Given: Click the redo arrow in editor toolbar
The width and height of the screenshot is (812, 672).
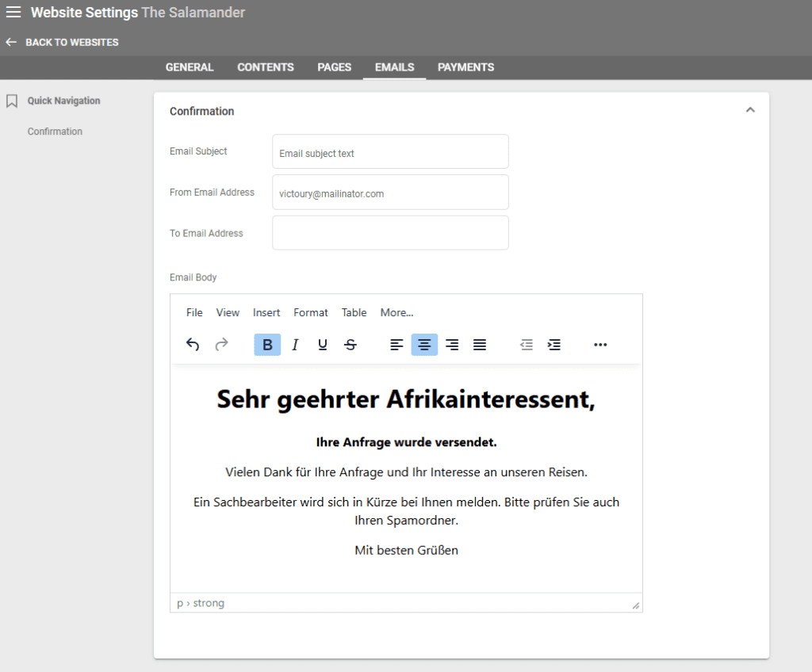Looking at the screenshot, I should [x=222, y=345].
